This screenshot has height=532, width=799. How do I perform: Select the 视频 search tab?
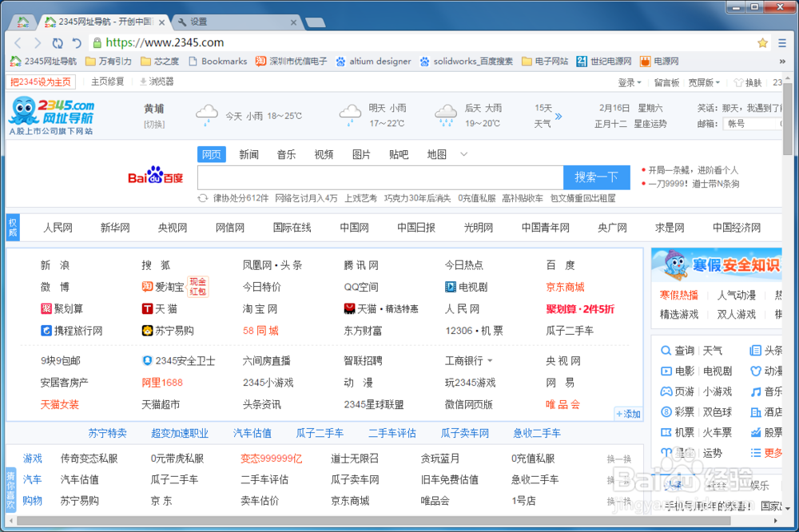pyautogui.click(x=324, y=154)
